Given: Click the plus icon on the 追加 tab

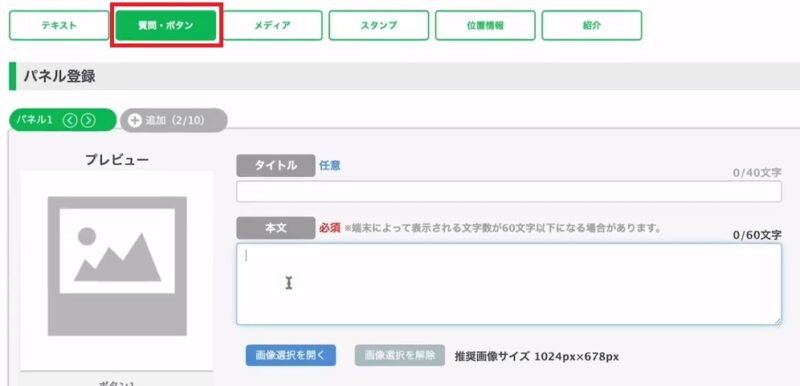Looking at the screenshot, I should click(x=135, y=121).
